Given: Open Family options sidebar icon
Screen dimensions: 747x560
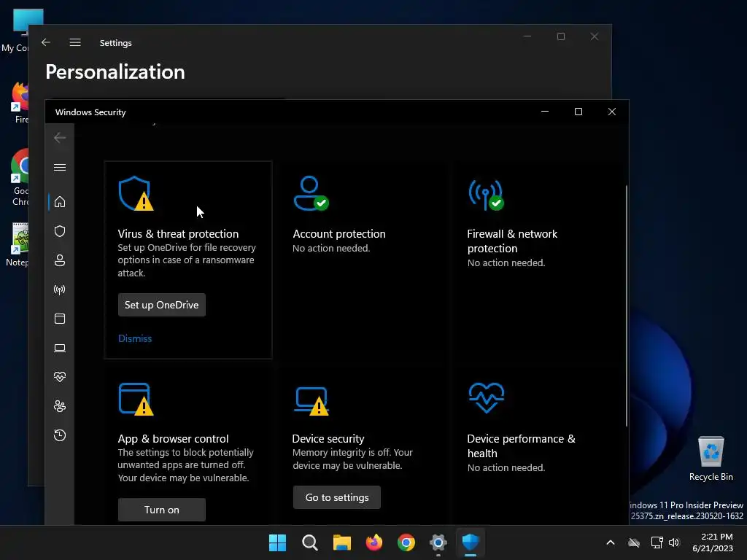Looking at the screenshot, I should coord(60,406).
